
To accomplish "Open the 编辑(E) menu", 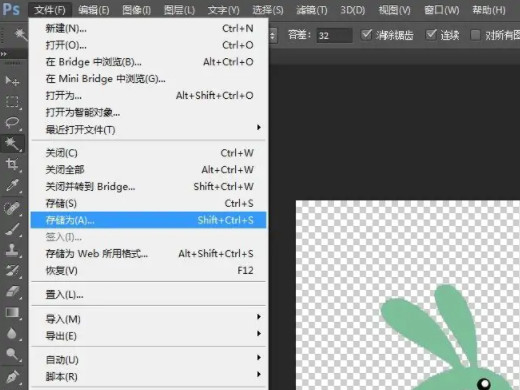I will point(94,10).
